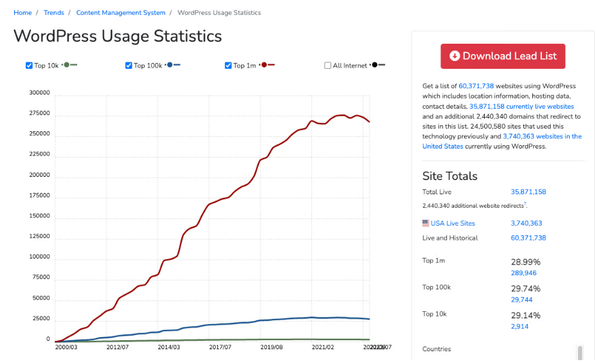Image resolution: width=596 pixels, height=364 pixels.
Task: Enable the All Internet checkbox
Action: pos(328,66)
